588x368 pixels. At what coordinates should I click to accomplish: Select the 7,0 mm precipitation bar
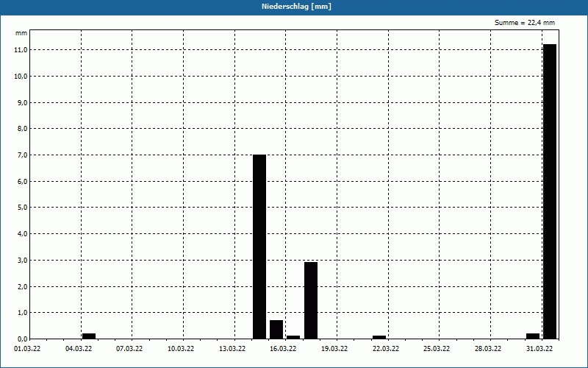[x=259, y=247]
